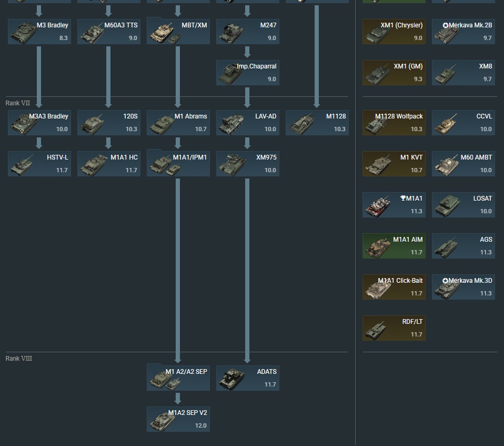Select the AGS vehicle card
This screenshot has height=446, width=504.
coord(463,246)
